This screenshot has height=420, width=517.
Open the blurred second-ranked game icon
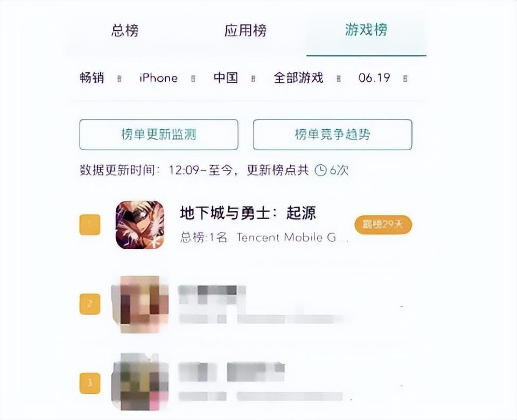(140, 304)
